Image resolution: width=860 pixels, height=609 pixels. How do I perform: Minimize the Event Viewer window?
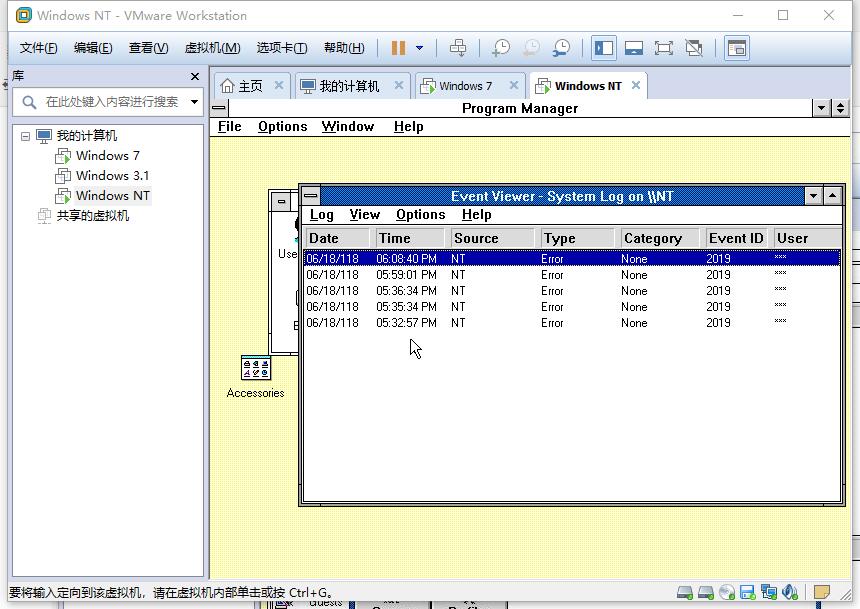click(813, 195)
